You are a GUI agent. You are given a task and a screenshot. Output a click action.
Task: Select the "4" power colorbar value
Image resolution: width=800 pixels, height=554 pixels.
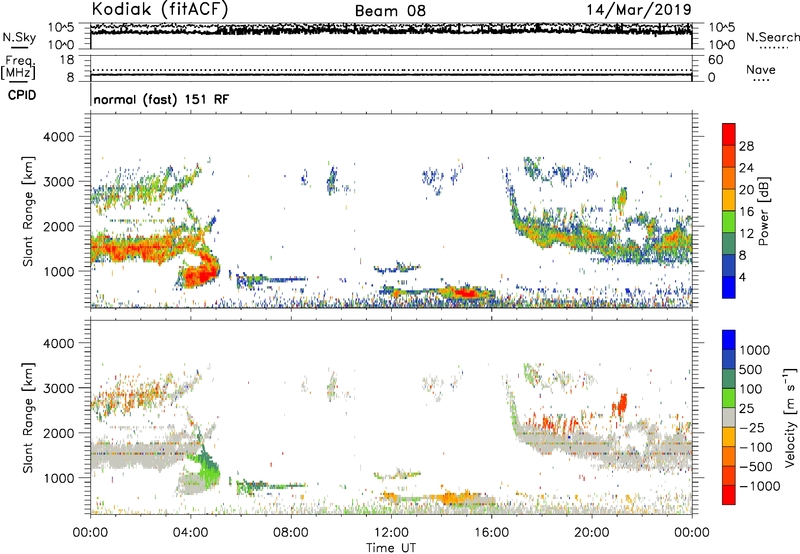(x=743, y=277)
